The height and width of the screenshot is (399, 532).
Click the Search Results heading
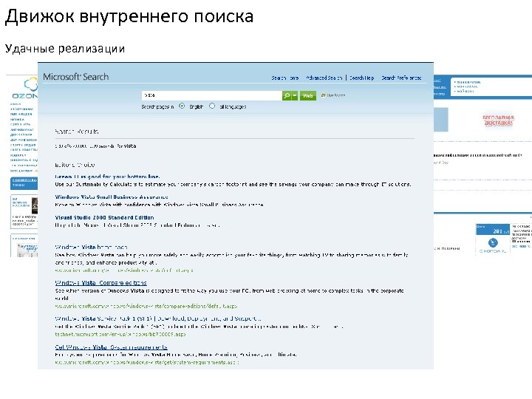point(77,132)
